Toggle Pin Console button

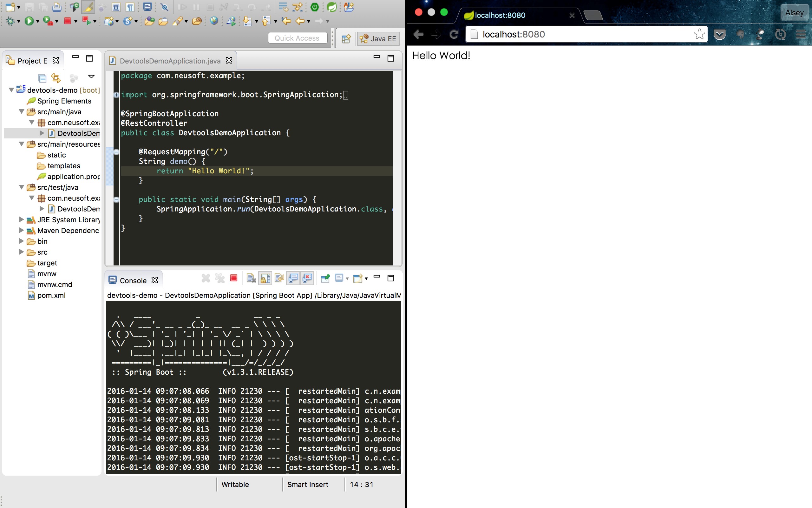point(325,278)
